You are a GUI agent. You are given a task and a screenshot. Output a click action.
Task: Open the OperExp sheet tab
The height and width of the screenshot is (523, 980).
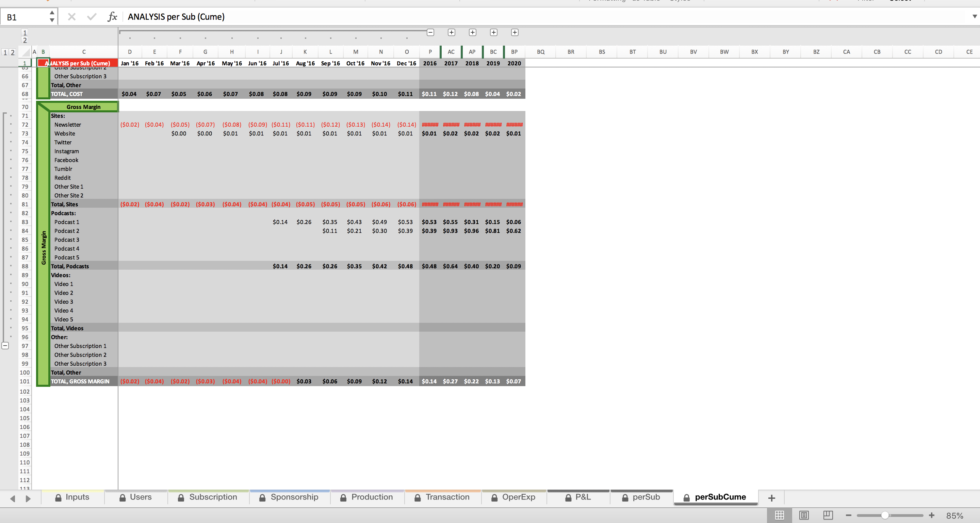tap(513, 497)
